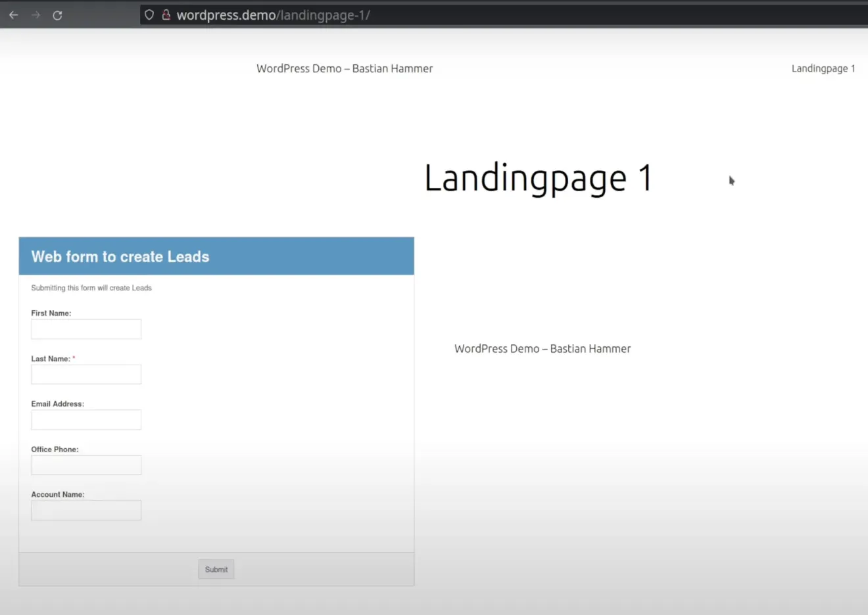This screenshot has height=615, width=868.
Task: Click the Account Name input field
Action: [x=85, y=510]
